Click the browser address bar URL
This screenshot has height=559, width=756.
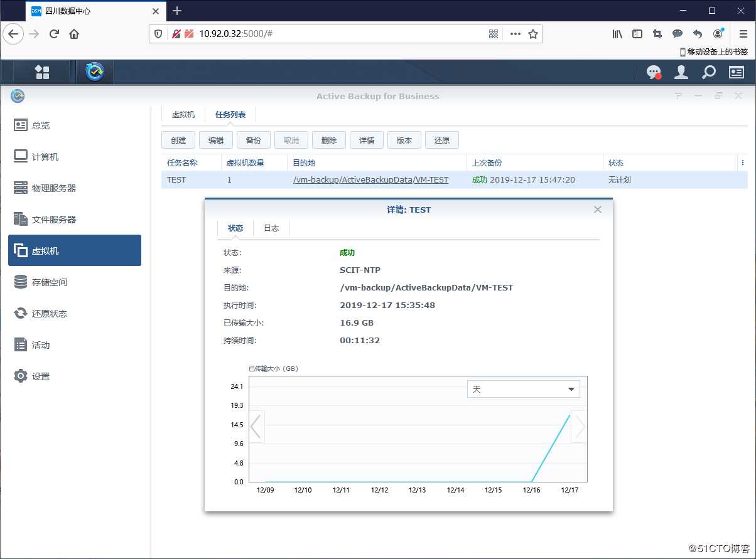coord(235,34)
